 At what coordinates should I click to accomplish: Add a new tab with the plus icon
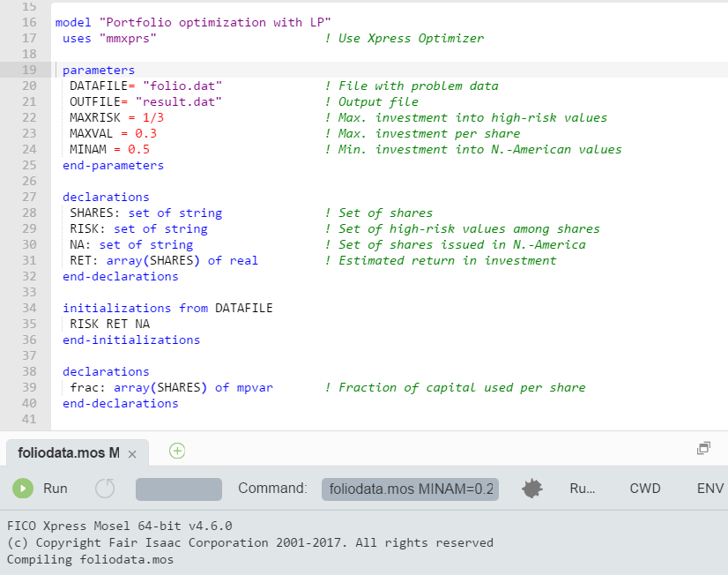coord(177,451)
